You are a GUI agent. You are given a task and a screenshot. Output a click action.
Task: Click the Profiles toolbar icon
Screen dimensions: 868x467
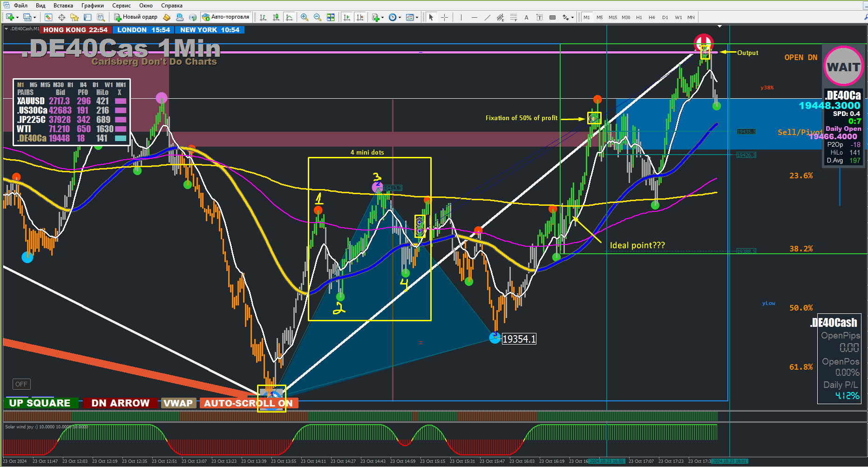[x=27, y=17]
